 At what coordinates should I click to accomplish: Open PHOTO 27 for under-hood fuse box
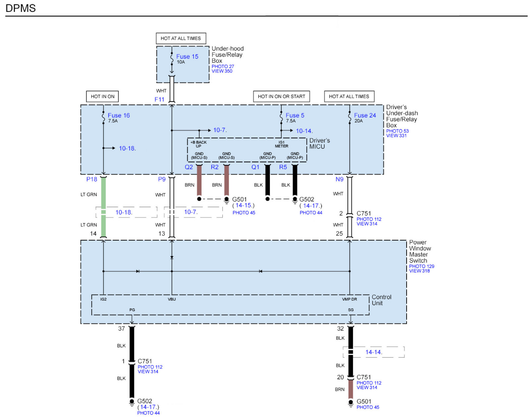[223, 66]
